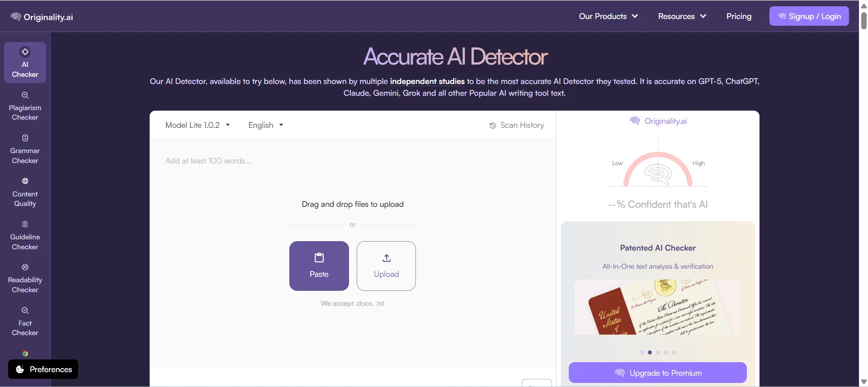This screenshot has width=868, height=387.
Task: Select the first carousel dot
Action: (642, 353)
